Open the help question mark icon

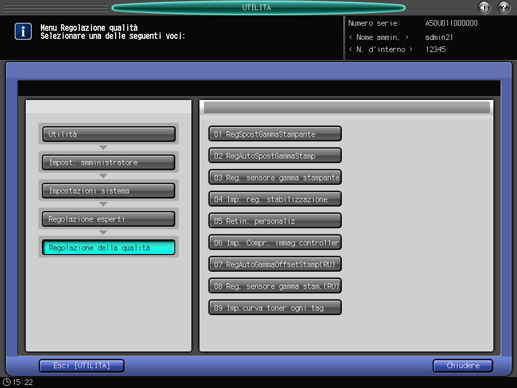click(x=504, y=7)
